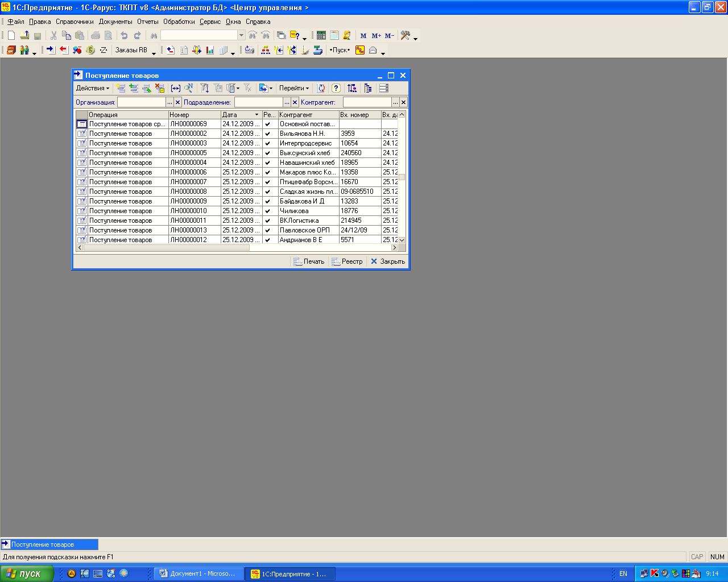Click the Mark for deletion icon
This screenshot has width=728, height=582.
(160, 88)
